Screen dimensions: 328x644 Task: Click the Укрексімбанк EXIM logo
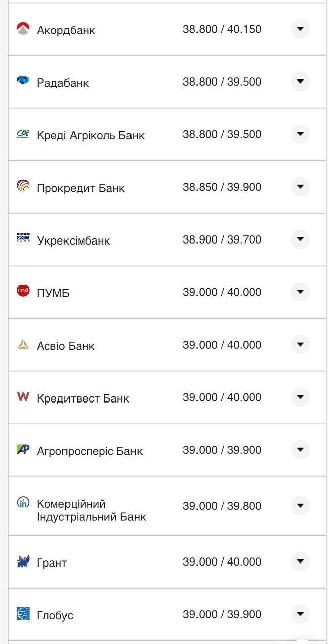[23, 238]
